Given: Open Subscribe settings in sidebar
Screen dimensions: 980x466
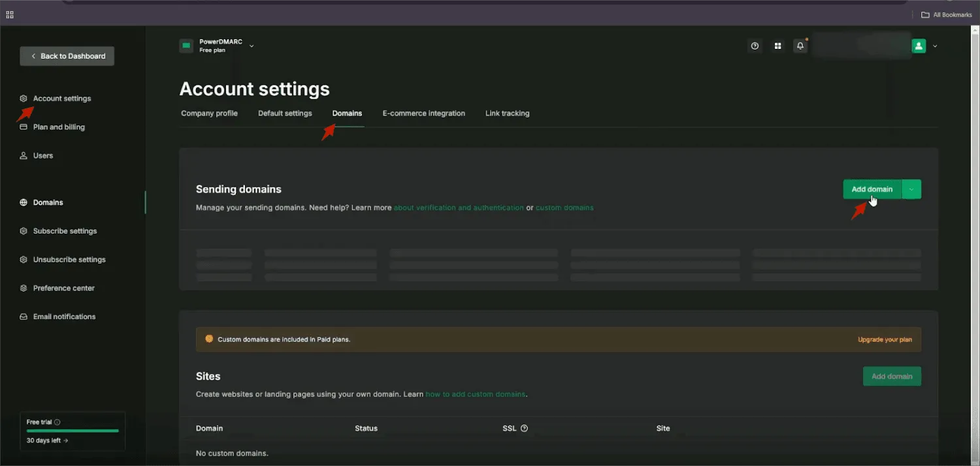Looking at the screenshot, I should pos(65,231).
